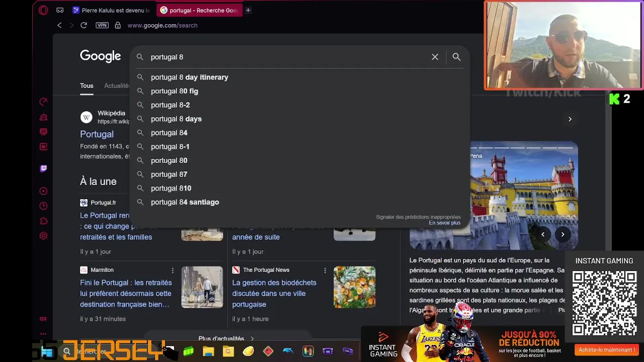Viewport: 644px width, 362px height.
Task: Open La gestion des biodéchets article
Action: coord(274,294)
